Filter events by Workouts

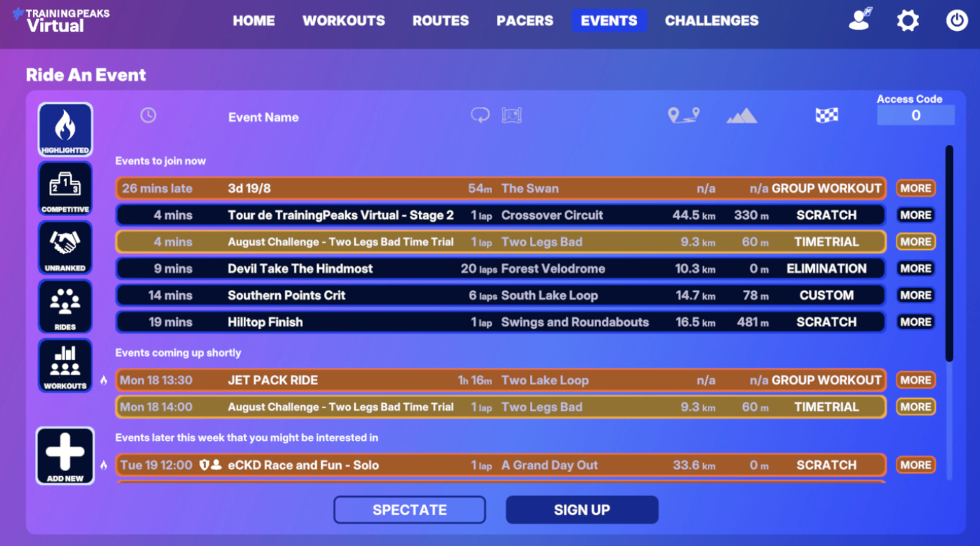tap(65, 366)
